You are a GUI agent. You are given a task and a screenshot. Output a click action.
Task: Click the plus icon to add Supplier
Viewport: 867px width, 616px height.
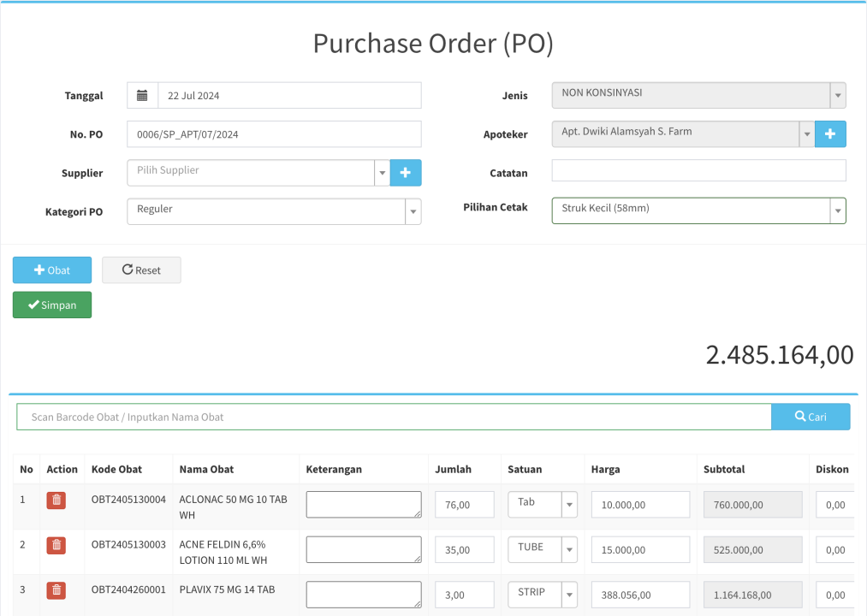[406, 173]
